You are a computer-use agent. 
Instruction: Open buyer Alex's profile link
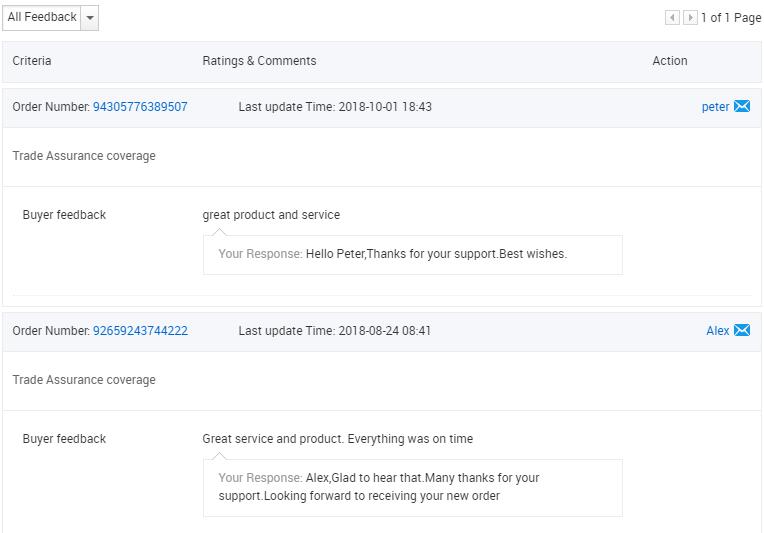coord(717,331)
